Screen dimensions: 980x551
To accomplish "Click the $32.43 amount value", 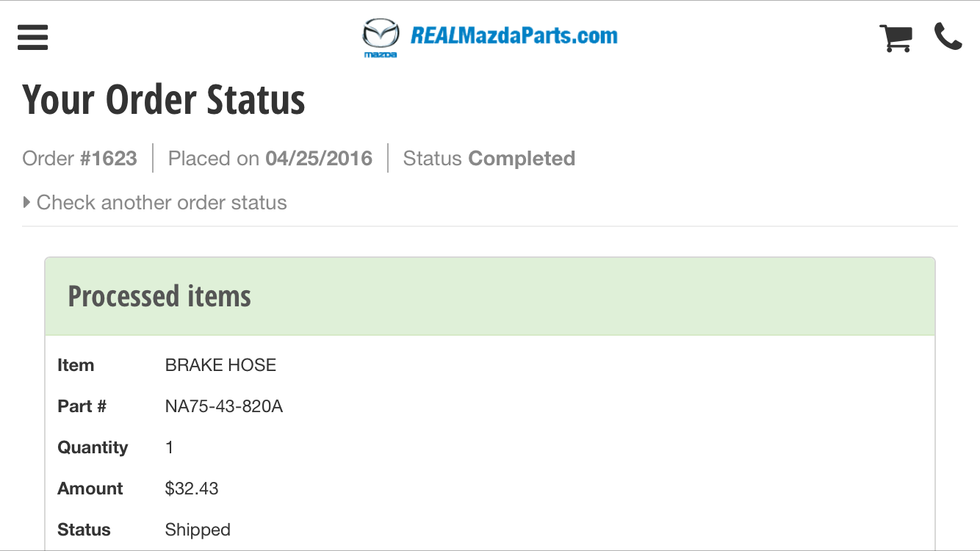I will 192,489.
